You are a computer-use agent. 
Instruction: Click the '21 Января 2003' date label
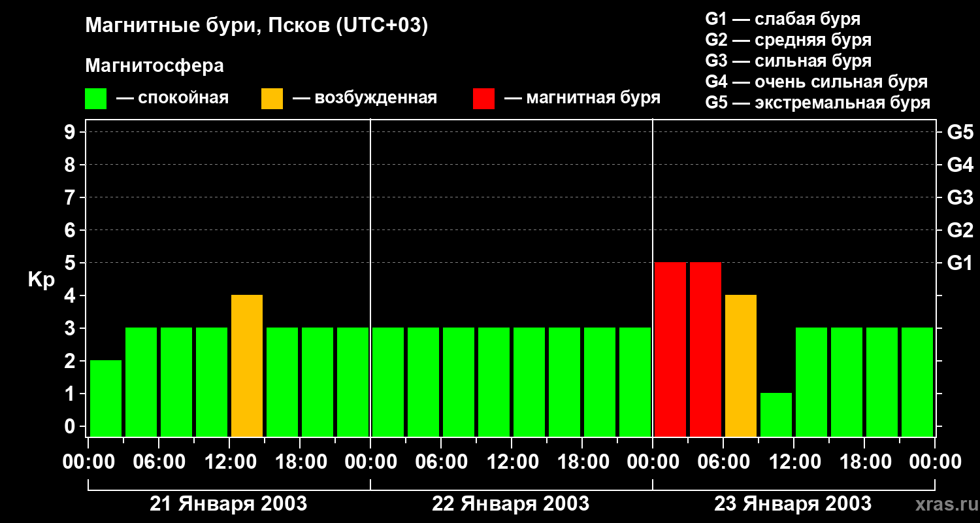click(229, 504)
